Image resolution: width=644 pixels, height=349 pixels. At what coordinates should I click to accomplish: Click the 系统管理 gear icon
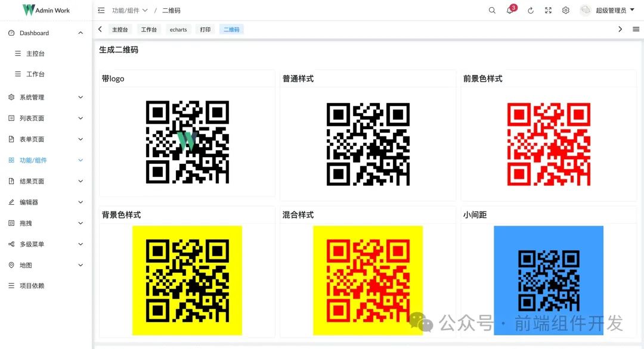(11, 97)
